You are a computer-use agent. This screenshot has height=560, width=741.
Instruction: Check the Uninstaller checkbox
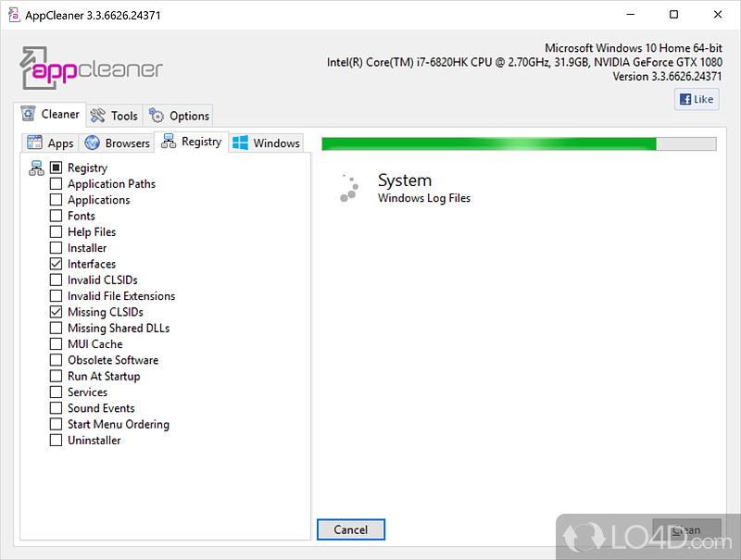point(56,440)
